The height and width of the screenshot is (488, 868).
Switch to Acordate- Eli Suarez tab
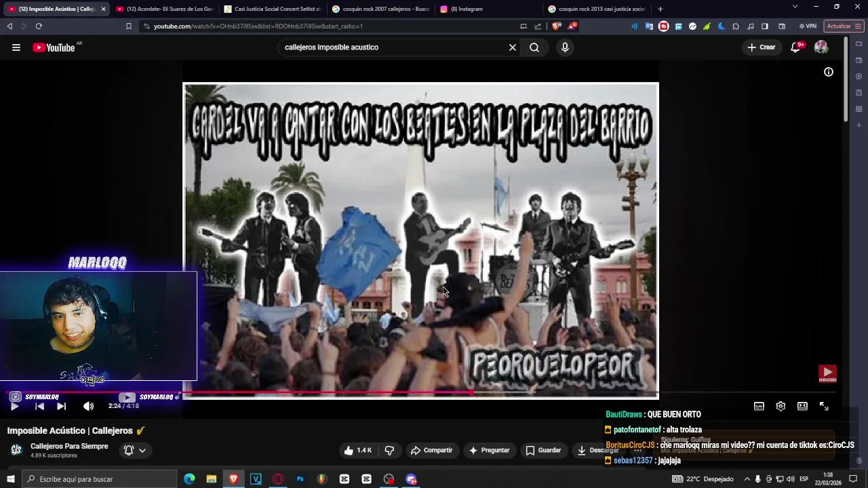point(165,9)
